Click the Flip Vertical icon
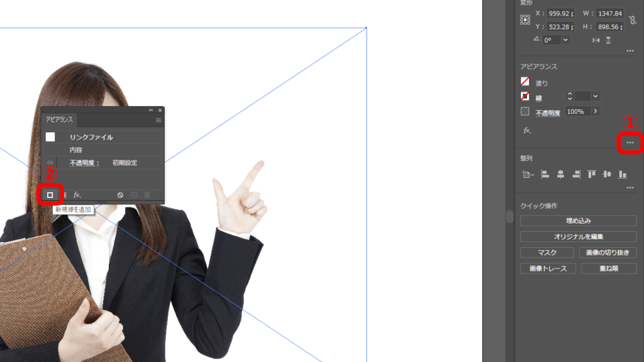This screenshot has height=362, width=644. (608, 40)
